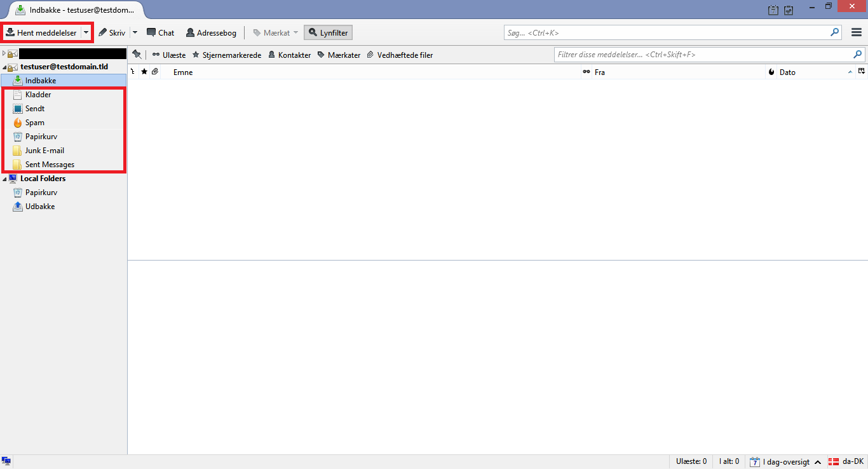Collapse the Local Folders tree
Viewport: 868px width, 469px height.
click(x=4, y=179)
